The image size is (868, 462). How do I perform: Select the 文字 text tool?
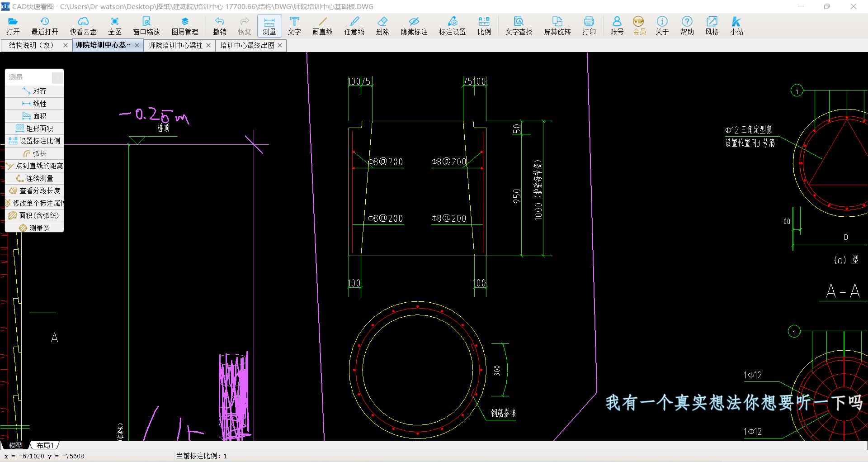click(294, 26)
